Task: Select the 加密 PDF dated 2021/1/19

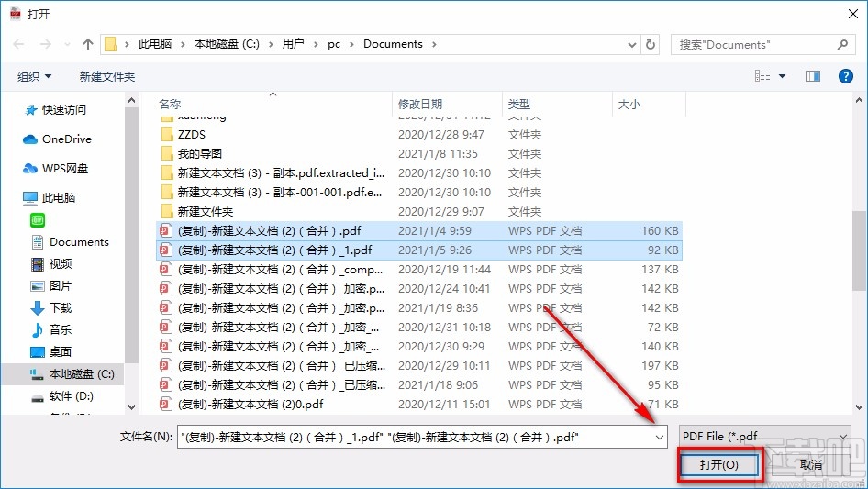Action: pos(419,308)
